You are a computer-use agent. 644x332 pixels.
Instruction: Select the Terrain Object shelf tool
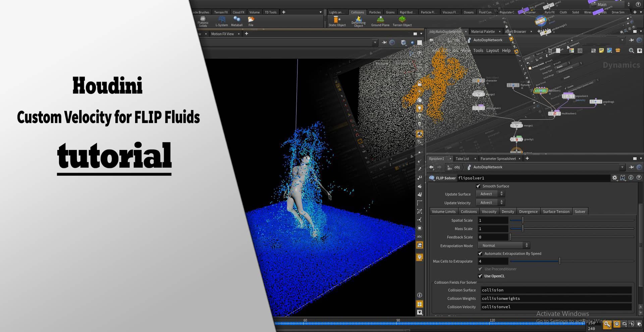(x=402, y=21)
